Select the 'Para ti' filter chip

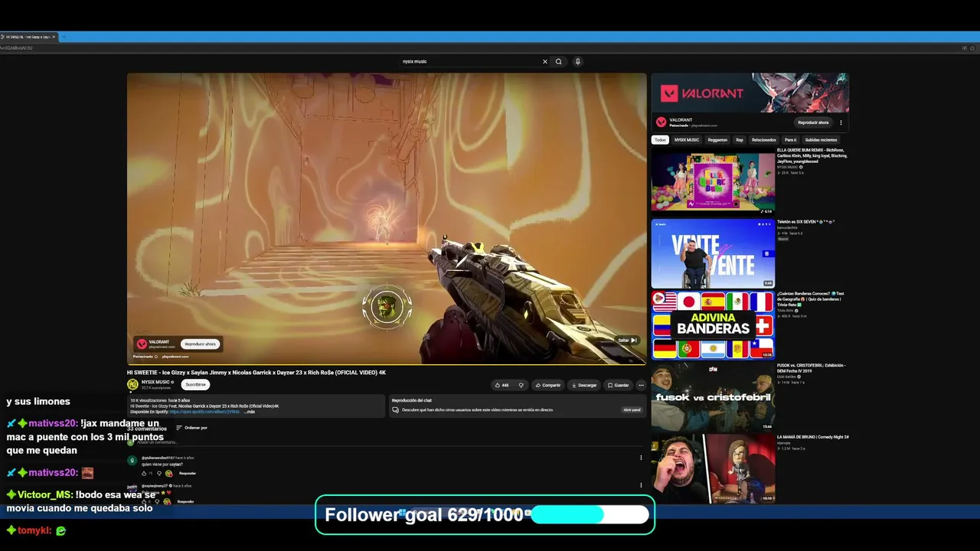coord(790,140)
